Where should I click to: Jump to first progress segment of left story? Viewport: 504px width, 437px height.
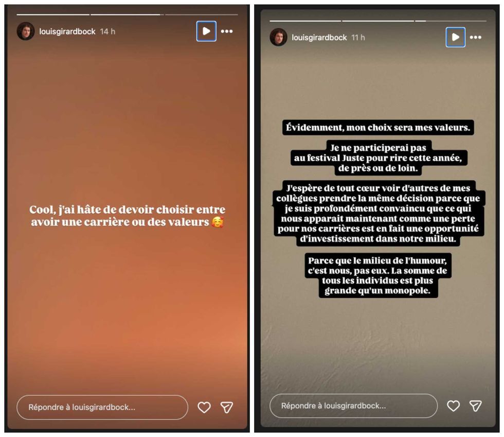pyautogui.click(x=53, y=14)
